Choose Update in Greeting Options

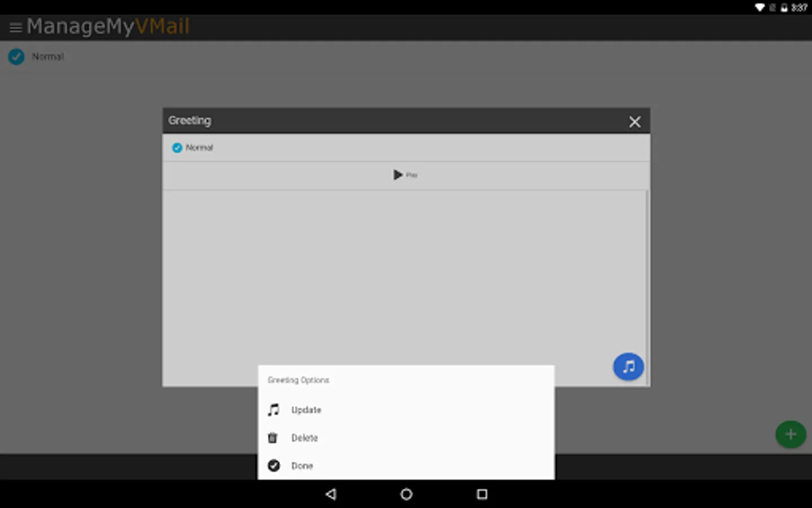(406, 410)
